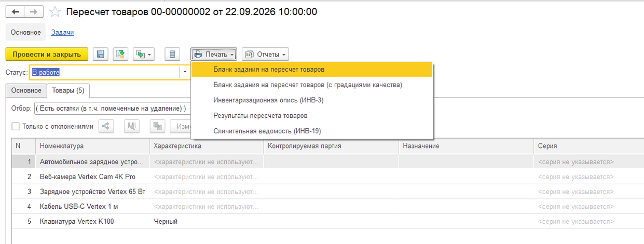This screenshot has width=644, height=244.
Task: Click the barcode scan icon
Action: (x=132, y=126)
